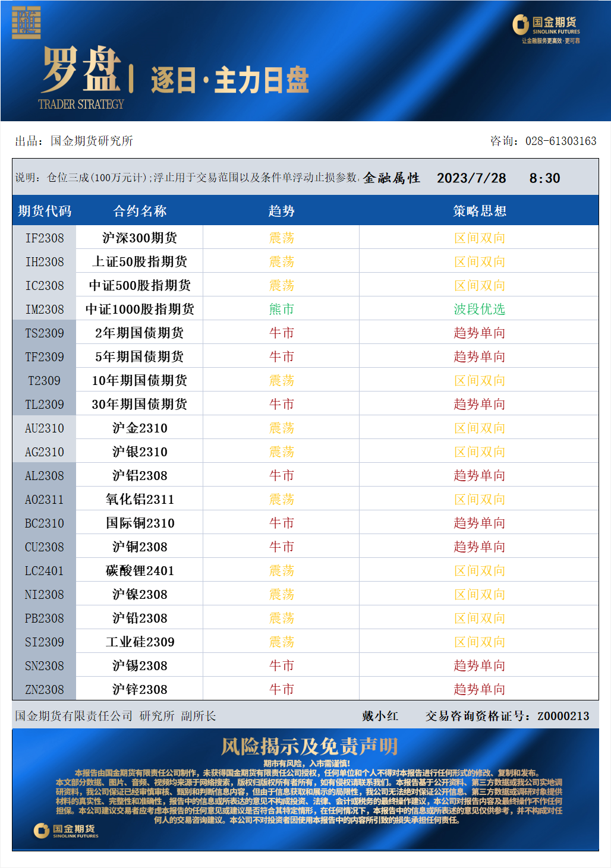Image resolution: width=611 pixels, height=868 pixels.
Task: Select the TF2309 code cell
Action: (x=45, y=356)
